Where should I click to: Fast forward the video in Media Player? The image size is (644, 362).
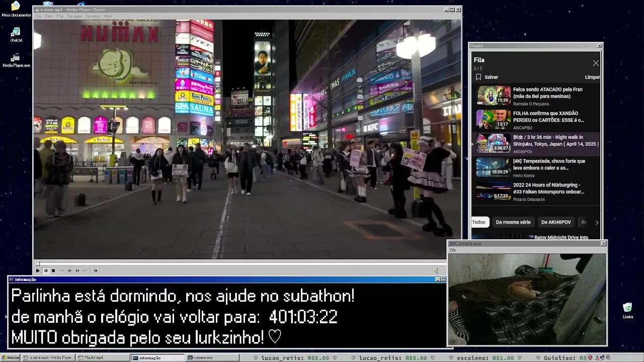tap(77, 270)
